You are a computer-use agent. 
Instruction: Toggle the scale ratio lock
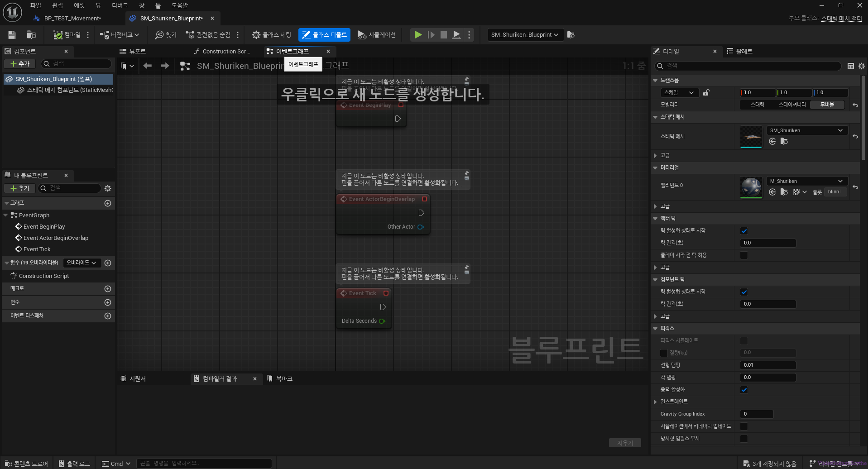click(x=706, y=93)
